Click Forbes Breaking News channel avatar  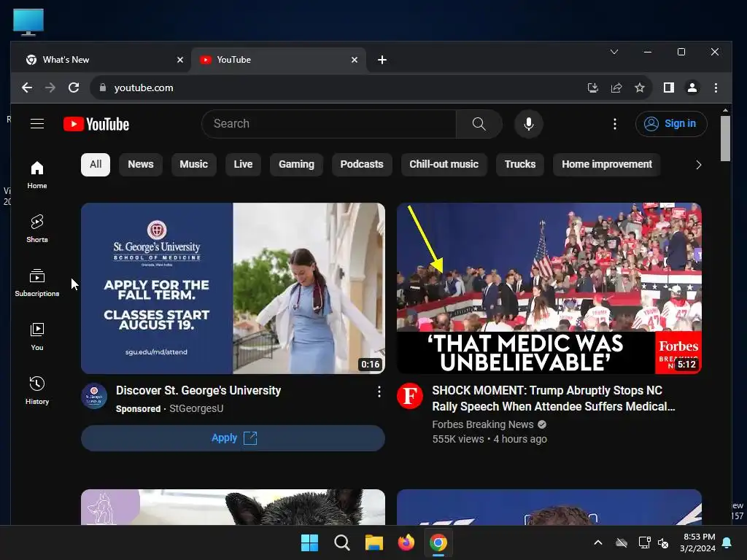point(410,396)
